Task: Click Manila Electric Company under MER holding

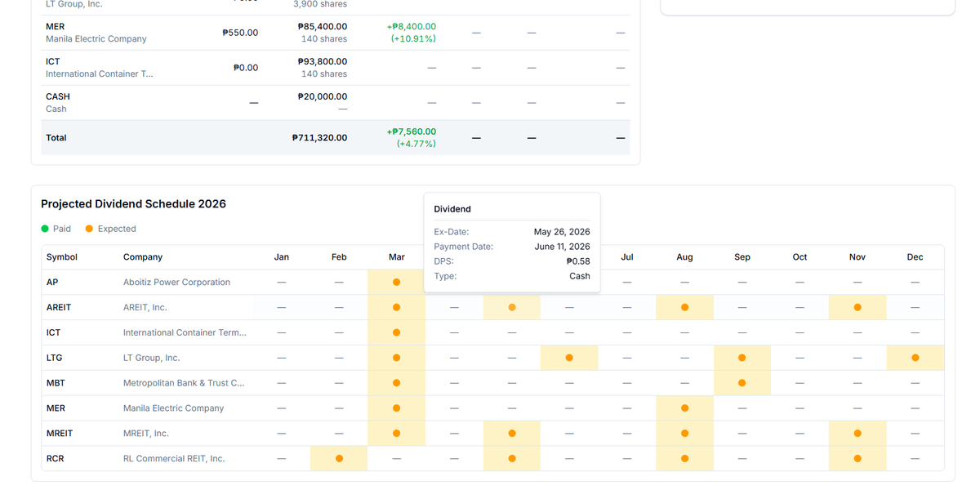Action: 96,38
